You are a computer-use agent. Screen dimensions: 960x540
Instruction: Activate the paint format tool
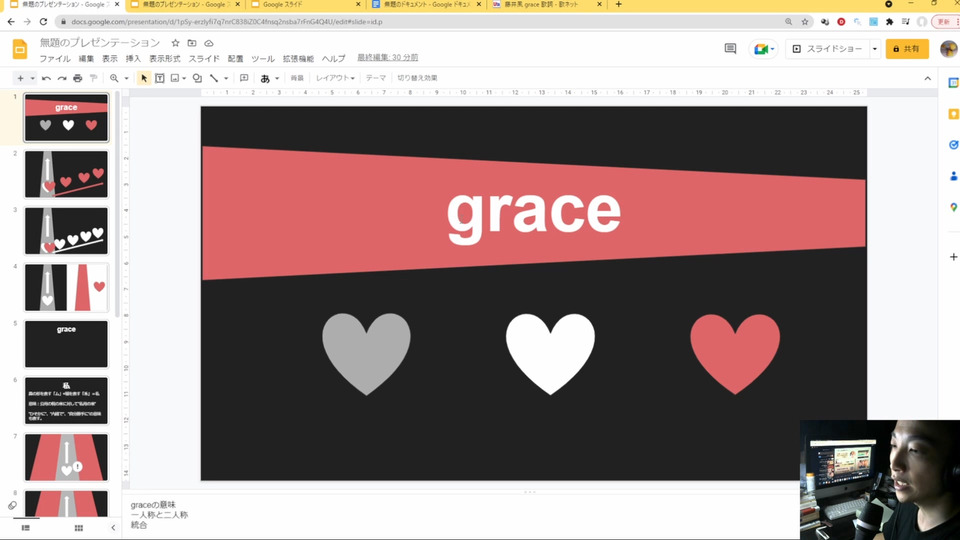[94, 78]
